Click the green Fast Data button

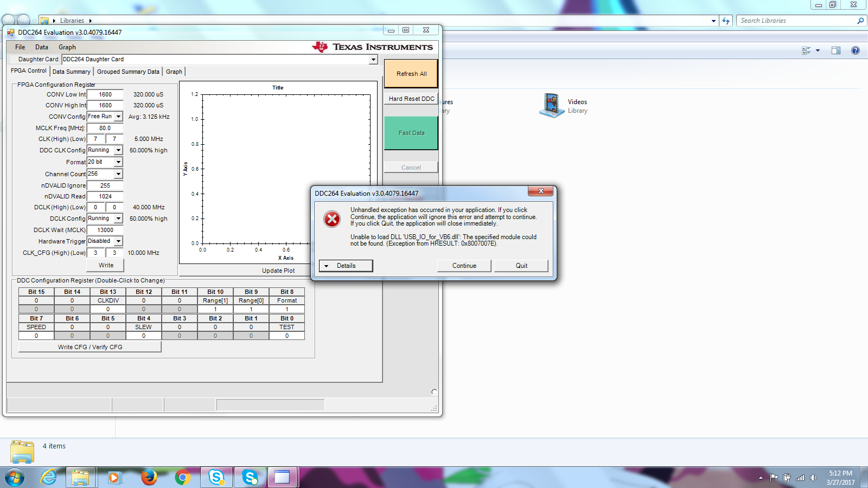pos(411,133)
